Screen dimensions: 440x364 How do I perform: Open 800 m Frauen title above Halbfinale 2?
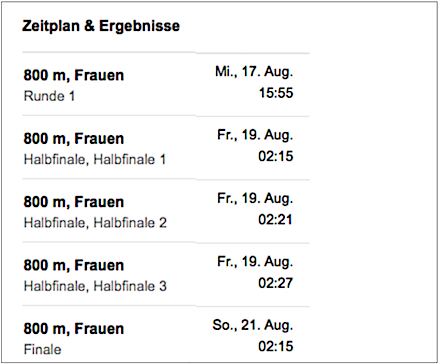click(74, 202)
